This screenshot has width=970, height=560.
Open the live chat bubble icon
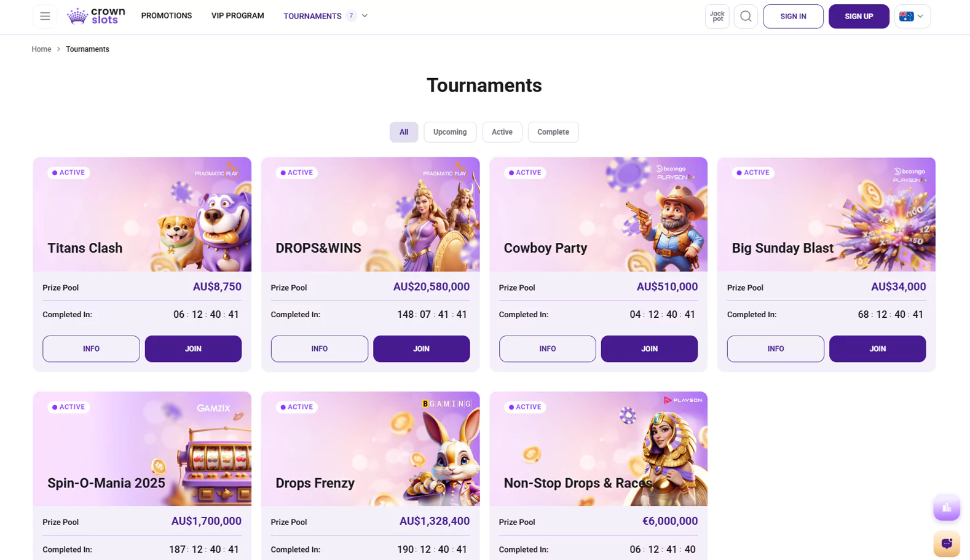click(947, 543)
